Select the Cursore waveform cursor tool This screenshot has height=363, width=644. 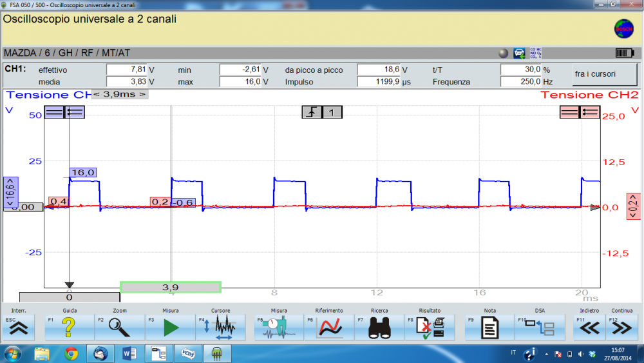point(220,328)
